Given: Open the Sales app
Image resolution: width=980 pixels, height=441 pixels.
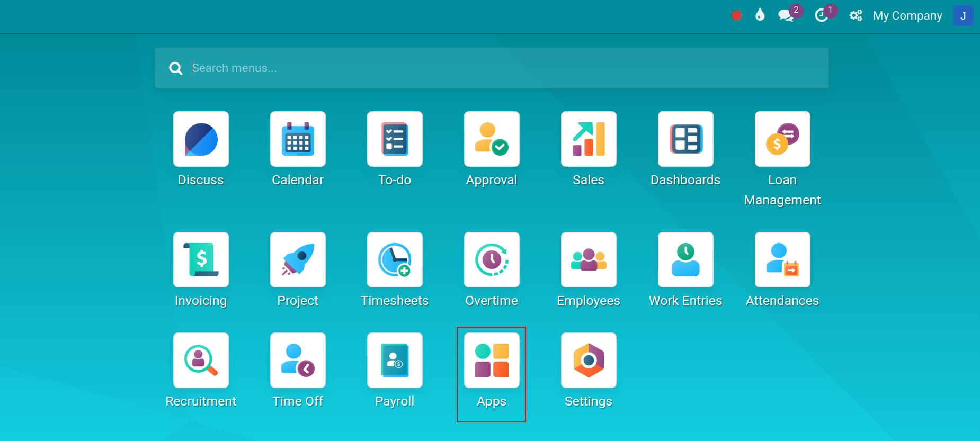Looking at the screenshot, I should (589, 139).
